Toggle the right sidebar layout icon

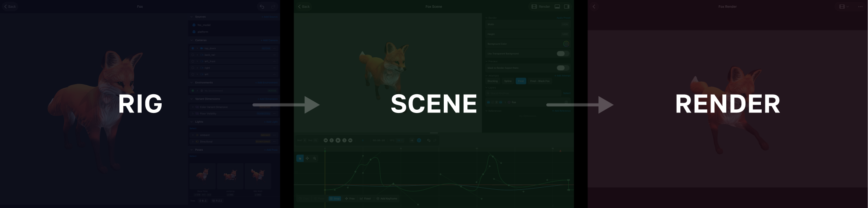(567, 6)
